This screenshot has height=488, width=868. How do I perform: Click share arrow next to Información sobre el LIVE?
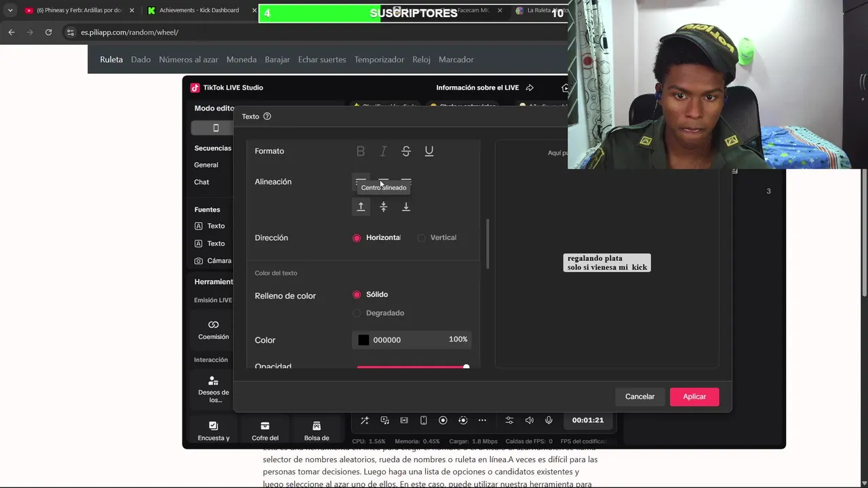530,87
